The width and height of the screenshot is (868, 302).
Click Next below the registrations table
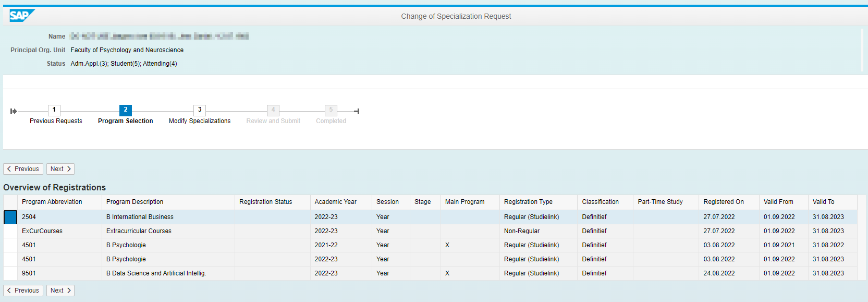[60, 291]
